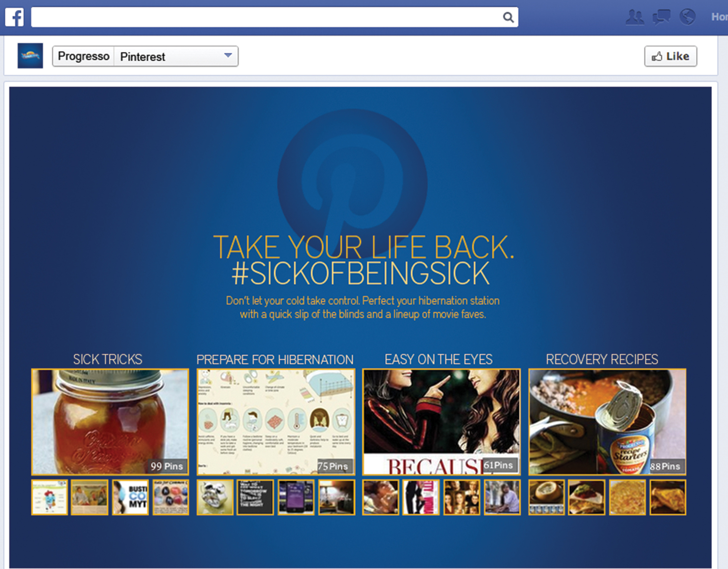Click the Home link in top bar
The height and width of the screenshot is (569, 728).
tap(719, 17)
